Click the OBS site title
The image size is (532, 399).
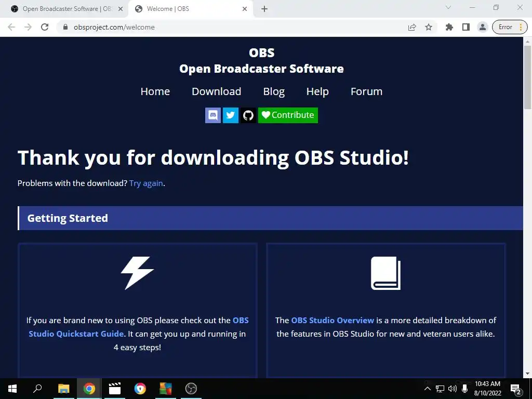click(262, 52)
